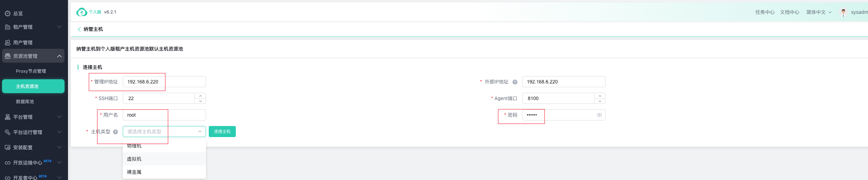Open the 简体中文 language dropdown
The image size is (868, 180).
[819, 12]
